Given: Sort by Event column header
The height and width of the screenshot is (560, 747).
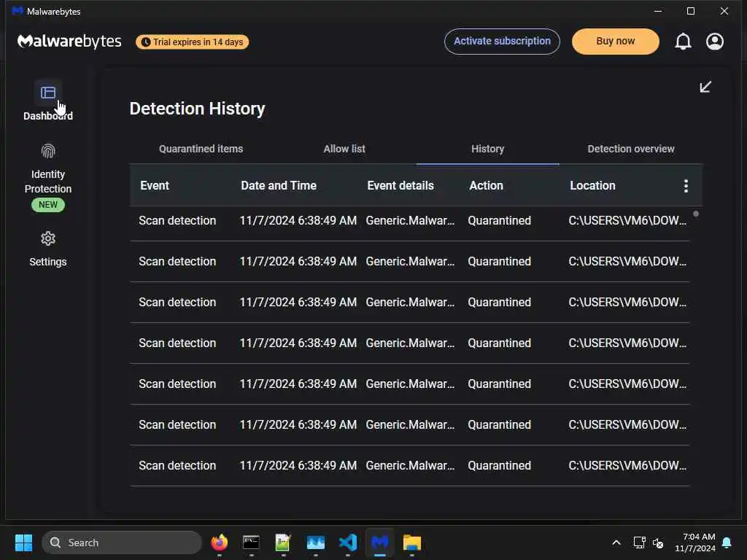Looking at the screenshot, I should coord(155,186).
